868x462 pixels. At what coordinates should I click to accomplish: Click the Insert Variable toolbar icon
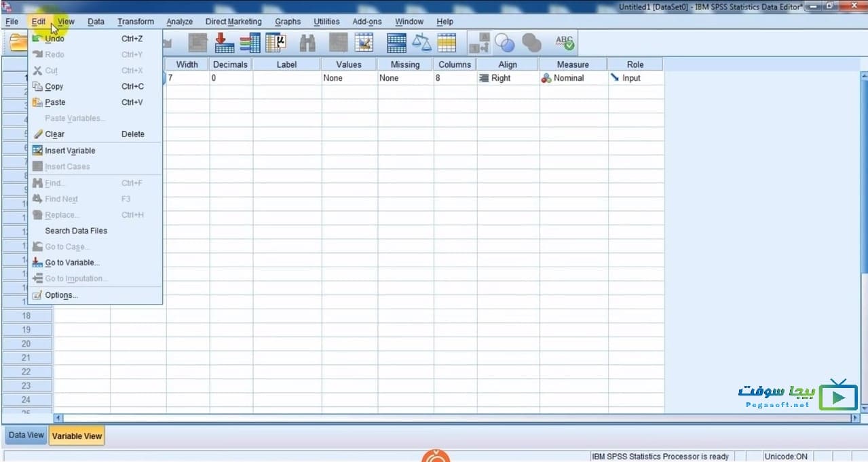coord(364,43)
